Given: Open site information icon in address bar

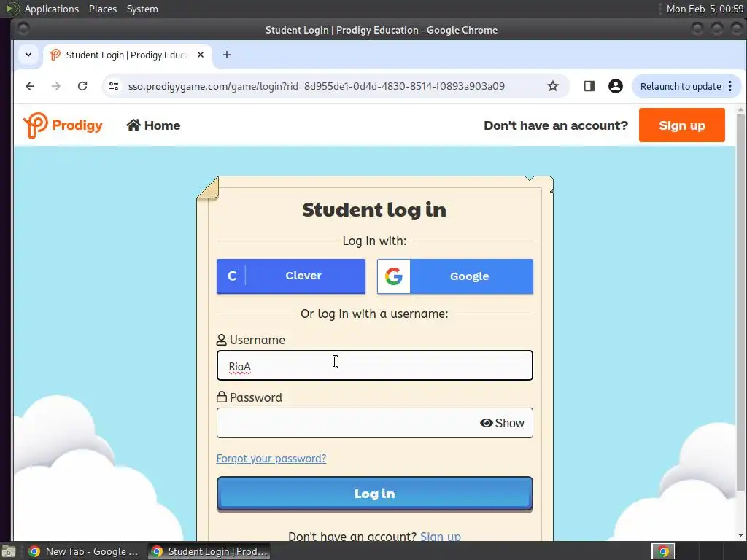Looking at the screenshot, I should click(114, 86).
